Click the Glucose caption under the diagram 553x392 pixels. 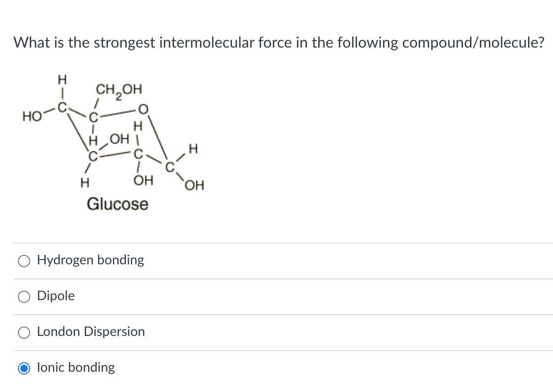(x=118, y=204)
